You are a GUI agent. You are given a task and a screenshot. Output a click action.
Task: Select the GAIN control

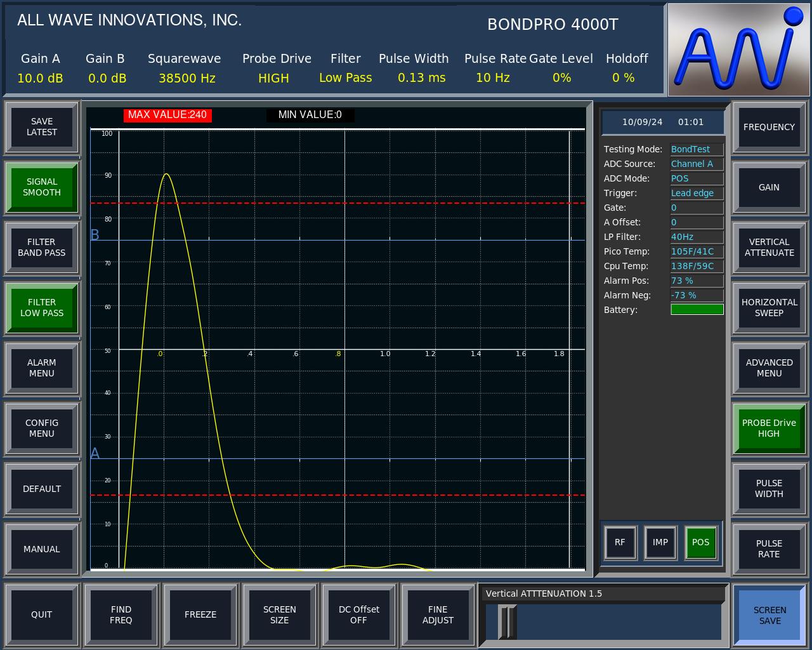coord(769,187)
